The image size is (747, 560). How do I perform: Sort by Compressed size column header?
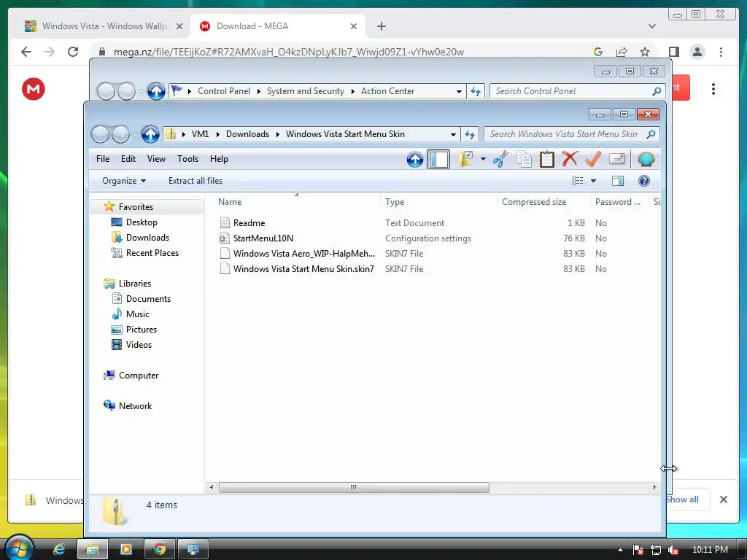[x=543, y=202]
